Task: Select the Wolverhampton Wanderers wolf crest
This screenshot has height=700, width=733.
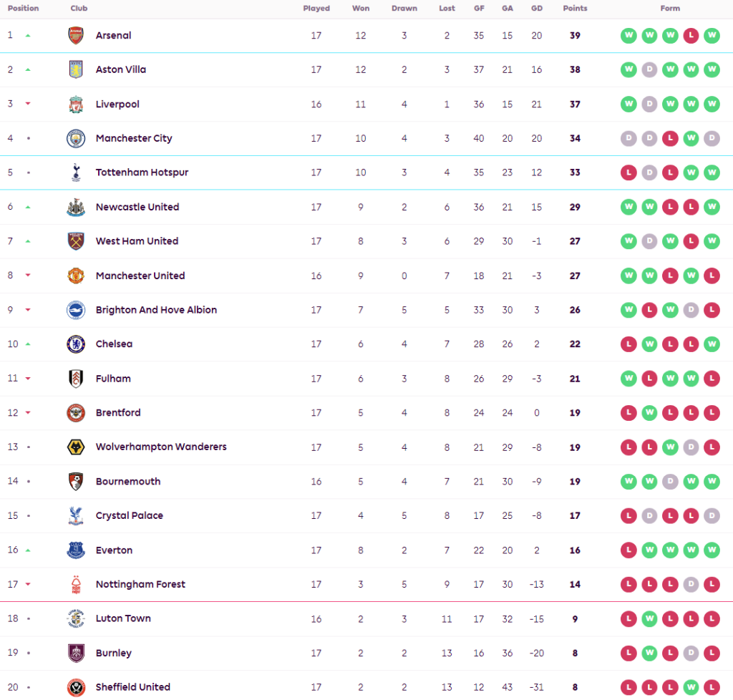Action: [x=76, y=447]
